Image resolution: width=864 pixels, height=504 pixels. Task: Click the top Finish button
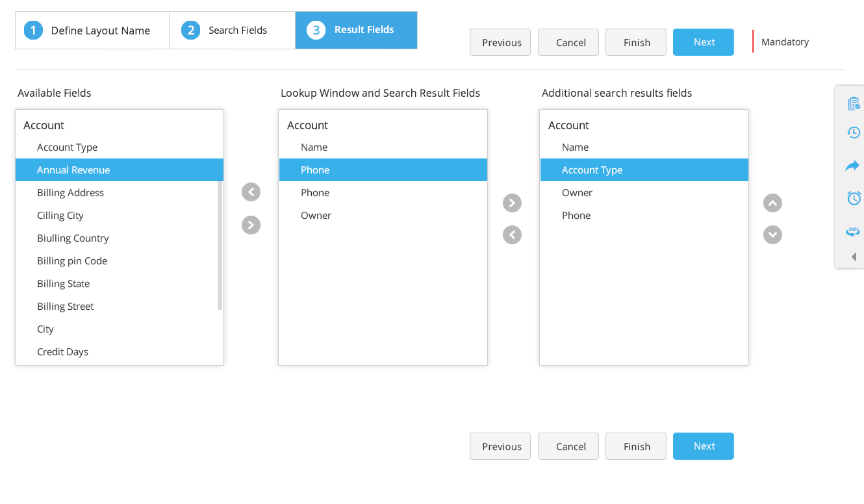point(636,42)
